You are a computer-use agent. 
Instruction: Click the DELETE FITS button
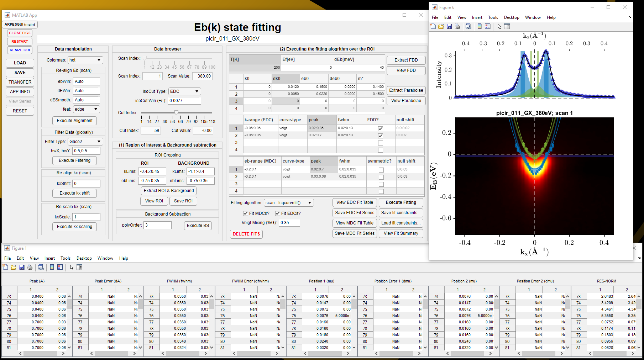[246, 234]
